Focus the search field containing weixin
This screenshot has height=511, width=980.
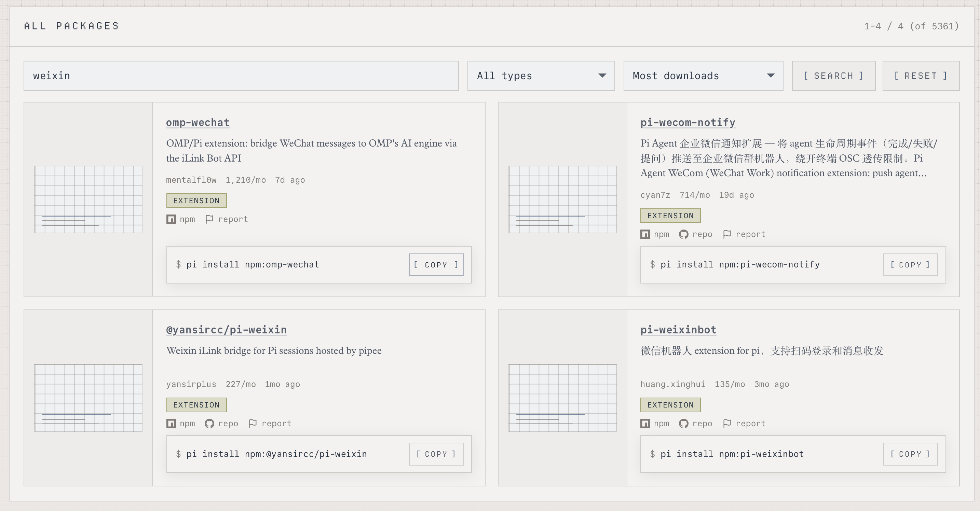point(241,76)
